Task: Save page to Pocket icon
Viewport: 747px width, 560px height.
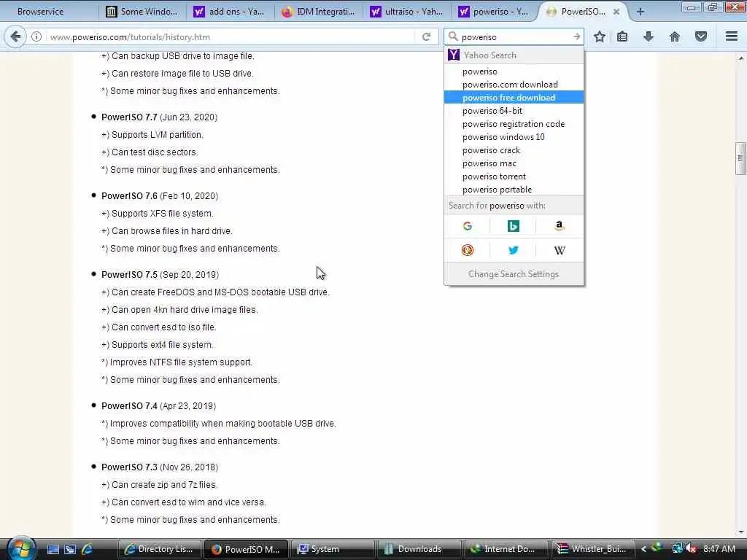Action: coord(701,36)
